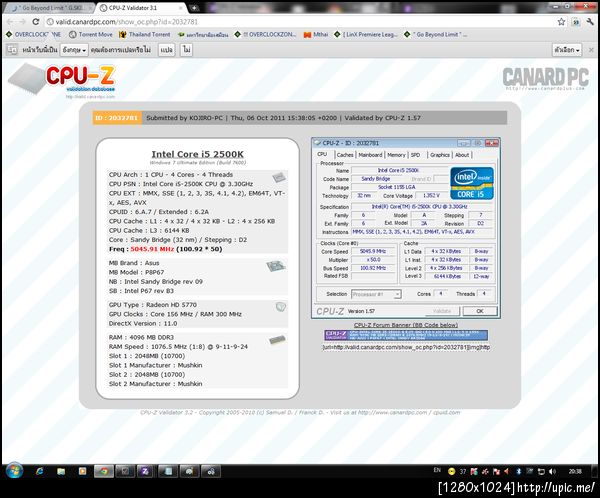The height and width of the screenshot is (498, 600).
Task: Select the About tab in CPU-Z window
Action: (462, 155)
